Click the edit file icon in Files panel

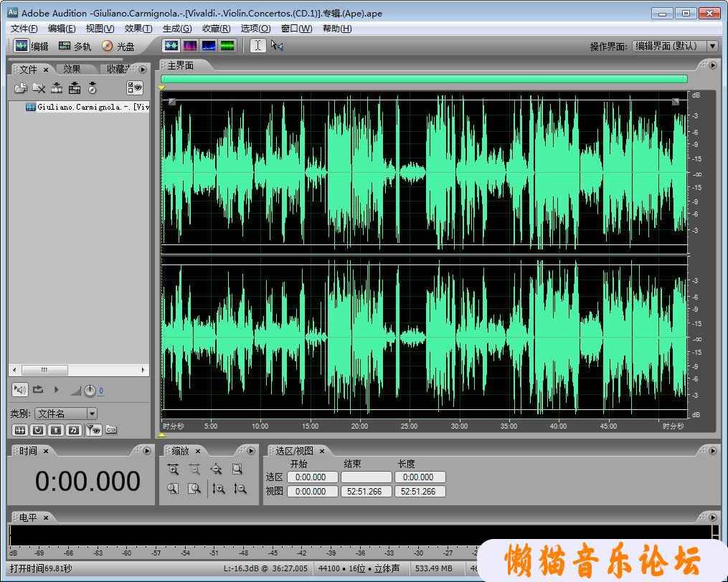tap(57, 87)
